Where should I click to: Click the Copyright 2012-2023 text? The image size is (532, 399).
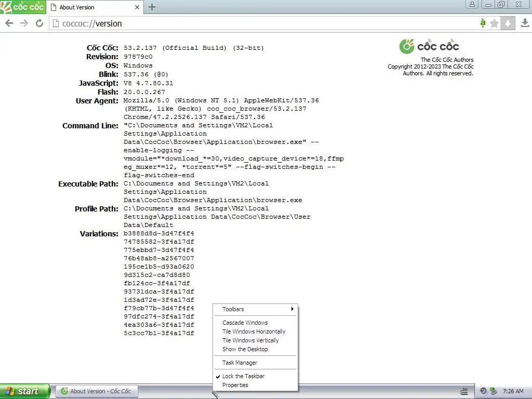pos(431,70)
